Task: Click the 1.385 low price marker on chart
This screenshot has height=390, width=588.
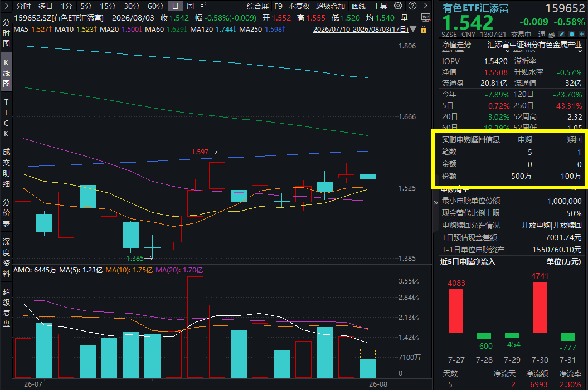Action: pos(139,258)
